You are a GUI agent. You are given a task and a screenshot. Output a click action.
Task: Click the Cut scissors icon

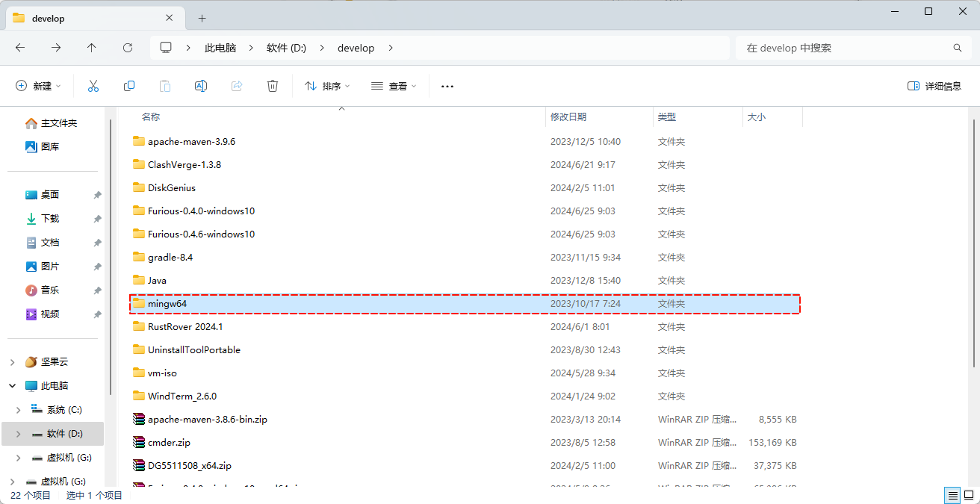tap(93, 86)
